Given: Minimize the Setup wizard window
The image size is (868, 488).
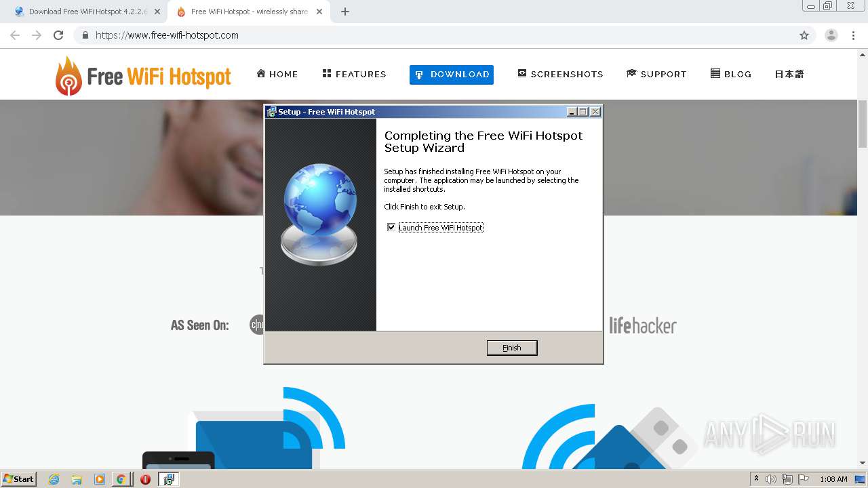Looking at the screenshot, I should (x=572, y=112).
